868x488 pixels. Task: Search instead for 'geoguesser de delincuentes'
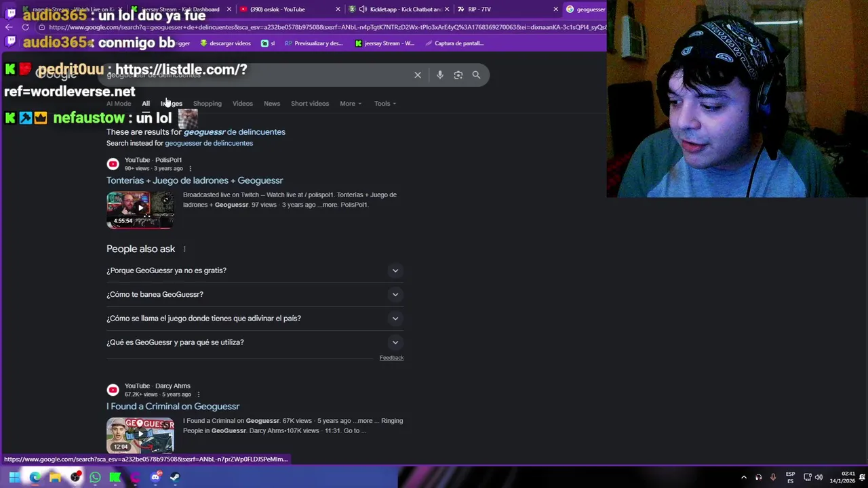[209, 143]
